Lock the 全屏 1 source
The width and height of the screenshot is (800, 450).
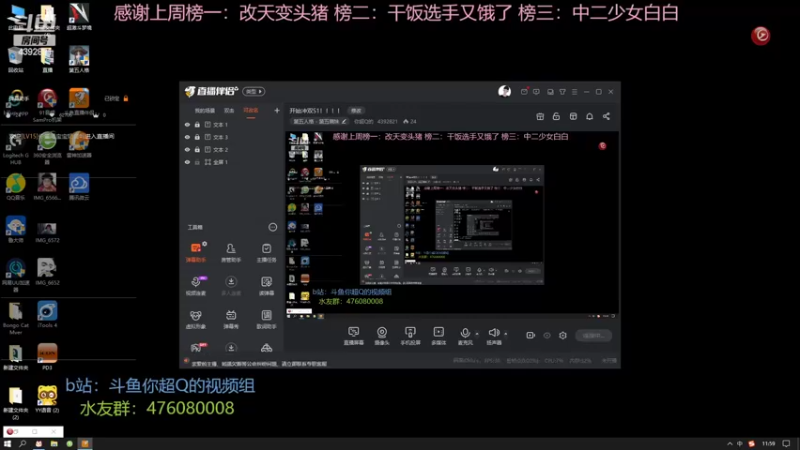197,162
